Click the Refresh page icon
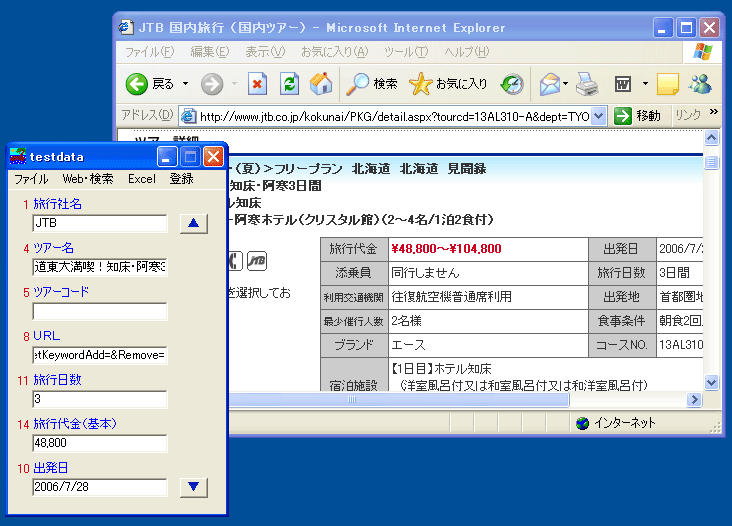 tap(289, 84)
